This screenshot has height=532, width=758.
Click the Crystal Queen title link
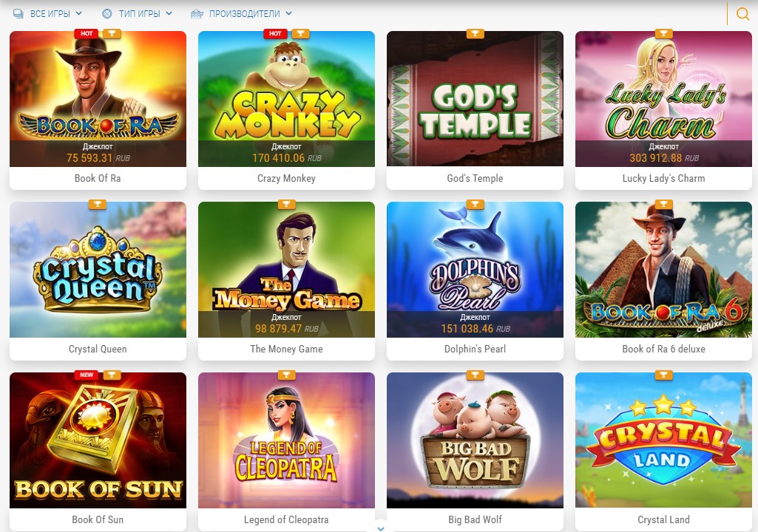pyautogui.click(x=98, y=349)
